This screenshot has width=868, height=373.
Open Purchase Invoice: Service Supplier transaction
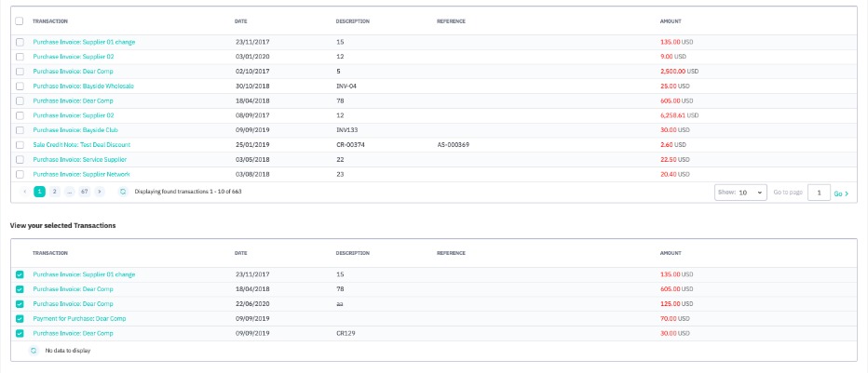[x=79, y=160]
